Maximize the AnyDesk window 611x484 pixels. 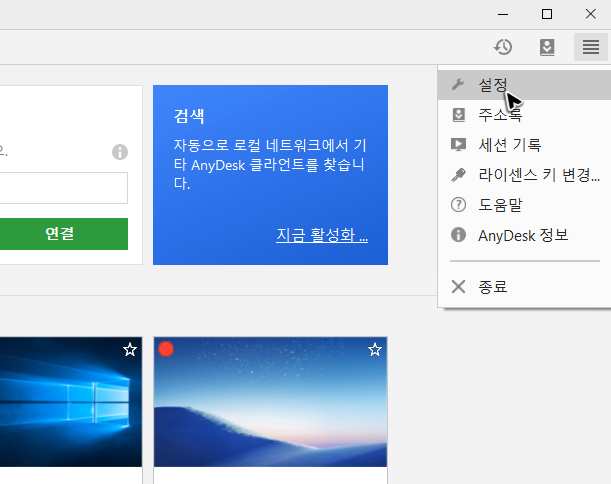(547, 14)
